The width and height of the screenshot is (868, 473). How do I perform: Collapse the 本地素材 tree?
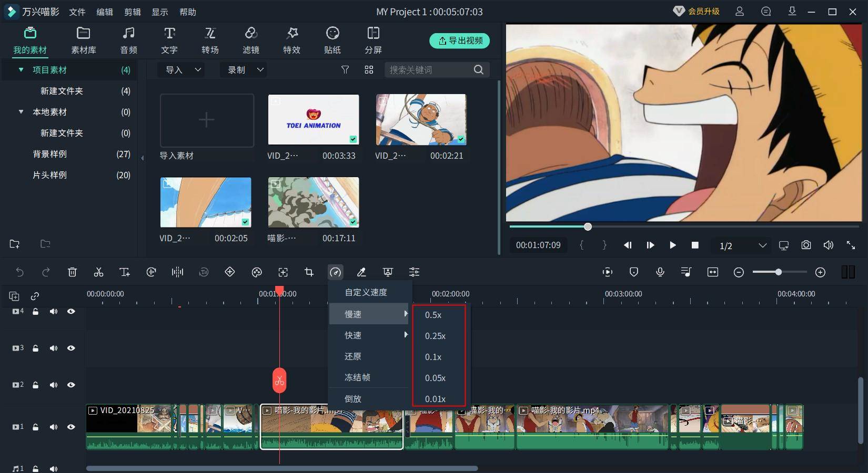[21, 112]
